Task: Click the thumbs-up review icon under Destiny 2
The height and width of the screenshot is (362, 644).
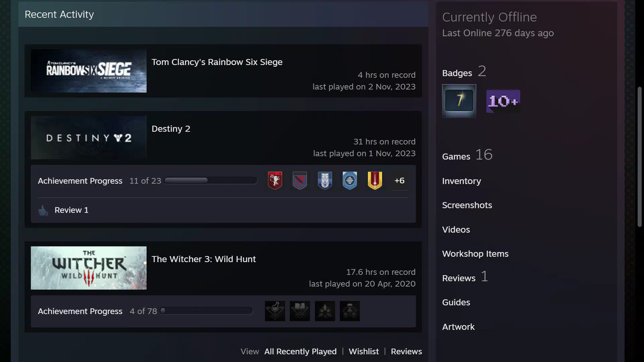Action: pos(43,210)
